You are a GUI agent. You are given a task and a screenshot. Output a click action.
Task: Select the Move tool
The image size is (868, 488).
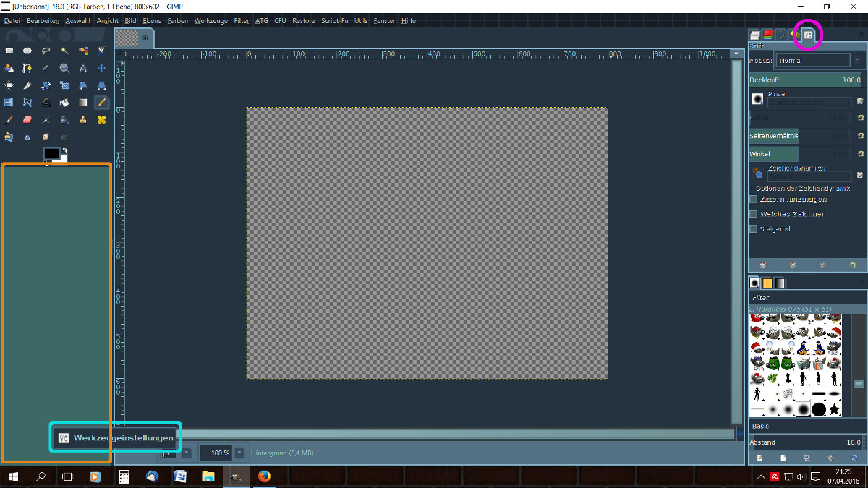(x=101, y=68)
